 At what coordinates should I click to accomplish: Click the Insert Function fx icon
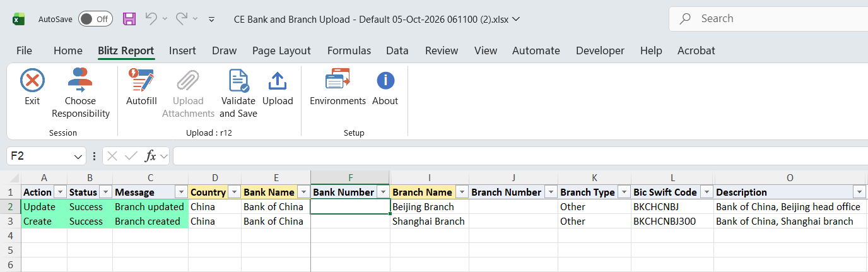click(150, 156)
